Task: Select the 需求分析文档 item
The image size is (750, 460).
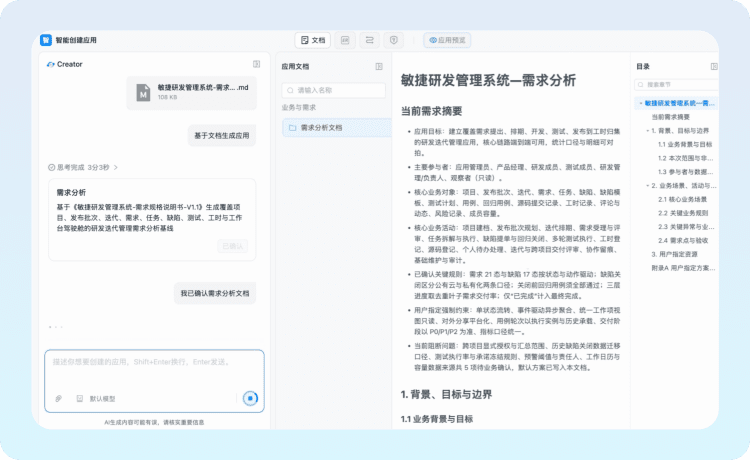Action: pos(337,128)
